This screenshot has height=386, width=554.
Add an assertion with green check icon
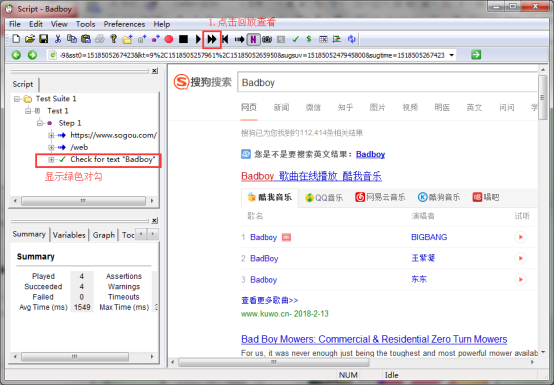point(295,39)
